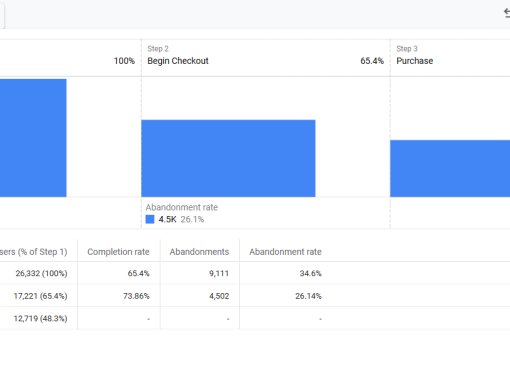
Task: Select the 17,221 (65.4%) users cell
Action: tap(40, 296)
